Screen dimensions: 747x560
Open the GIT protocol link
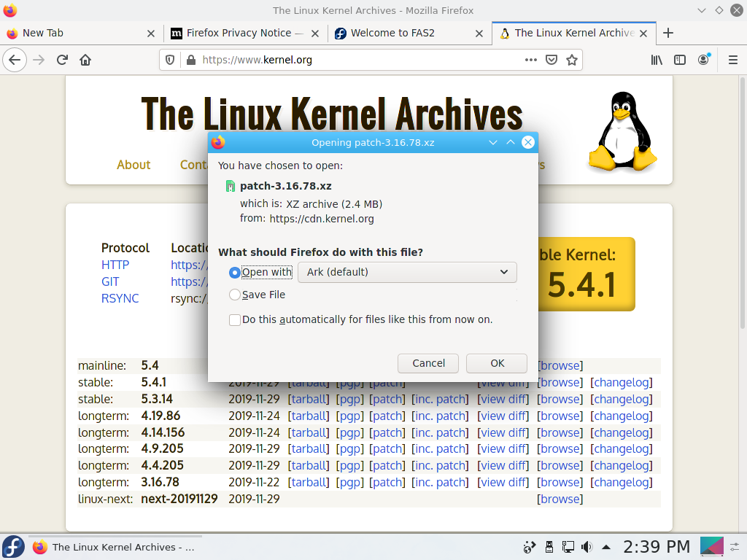point(110,281)
